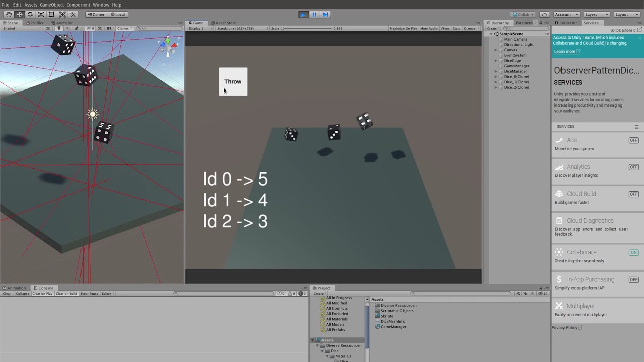Select the Scale tool
Viewport: 644px width, 362px height.
pos(41,14)
